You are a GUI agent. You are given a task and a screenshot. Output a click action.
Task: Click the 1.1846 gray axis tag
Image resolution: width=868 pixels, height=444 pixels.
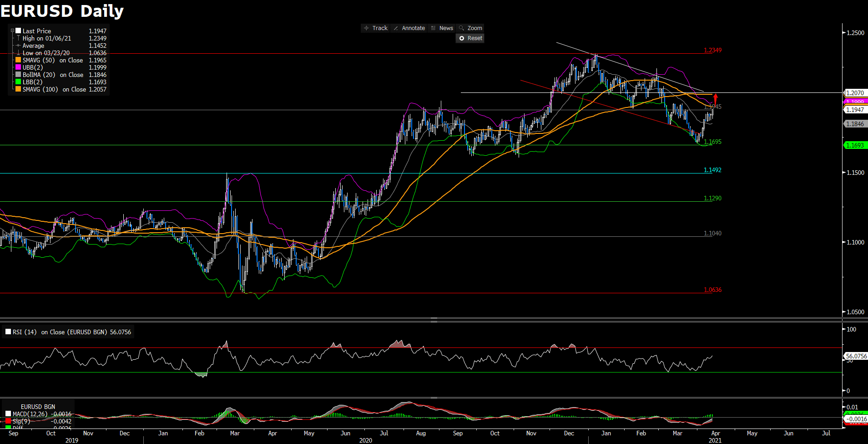[855, 124]
